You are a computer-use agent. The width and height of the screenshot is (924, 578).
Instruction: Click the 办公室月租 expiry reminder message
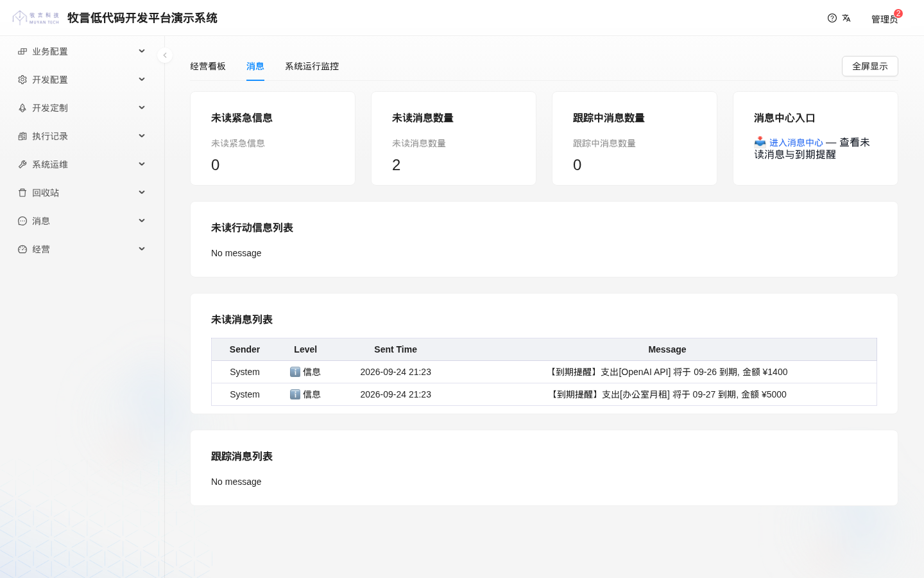(667, 394)
